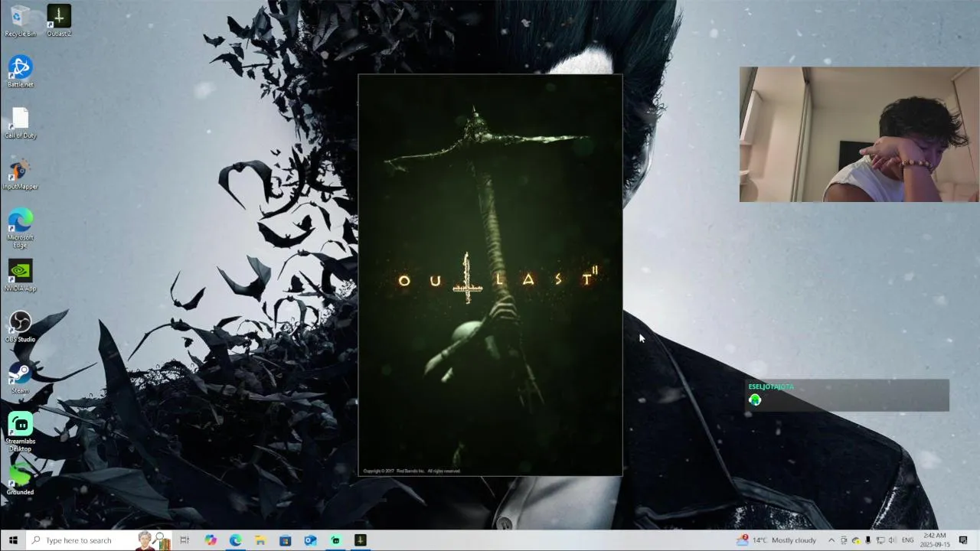Launch Copilot from the taskbar
980x551 pixels.
coord(211,540)
